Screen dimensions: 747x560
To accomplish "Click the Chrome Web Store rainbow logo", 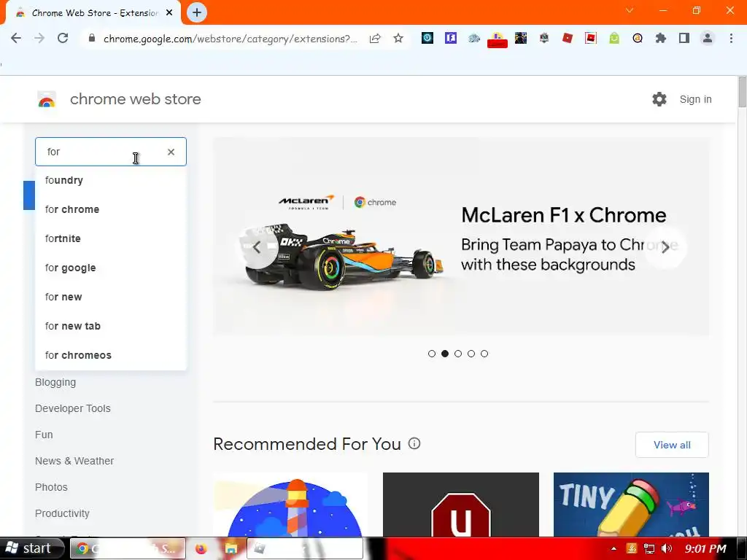I will click(x=47, y=99).
